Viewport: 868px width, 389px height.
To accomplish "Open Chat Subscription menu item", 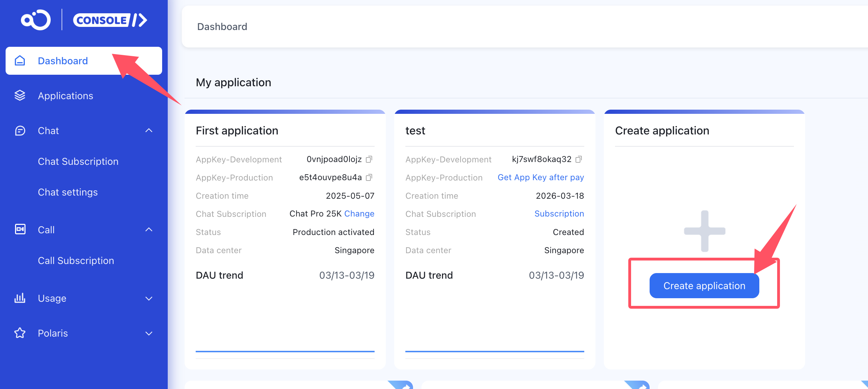I will tap(78, 161).
